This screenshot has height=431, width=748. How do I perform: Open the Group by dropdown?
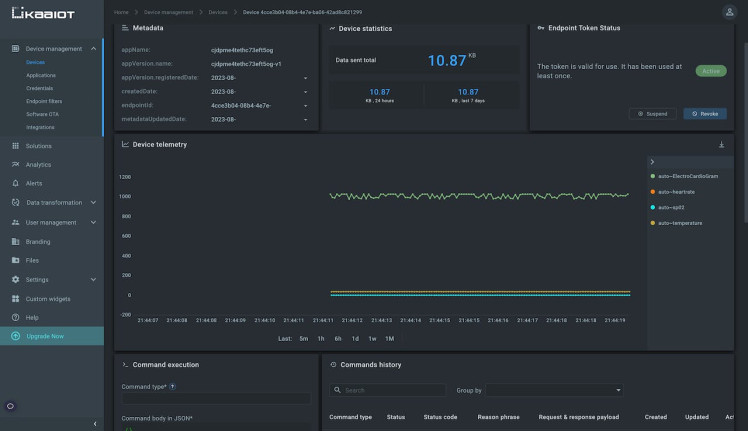pos(554,390)
